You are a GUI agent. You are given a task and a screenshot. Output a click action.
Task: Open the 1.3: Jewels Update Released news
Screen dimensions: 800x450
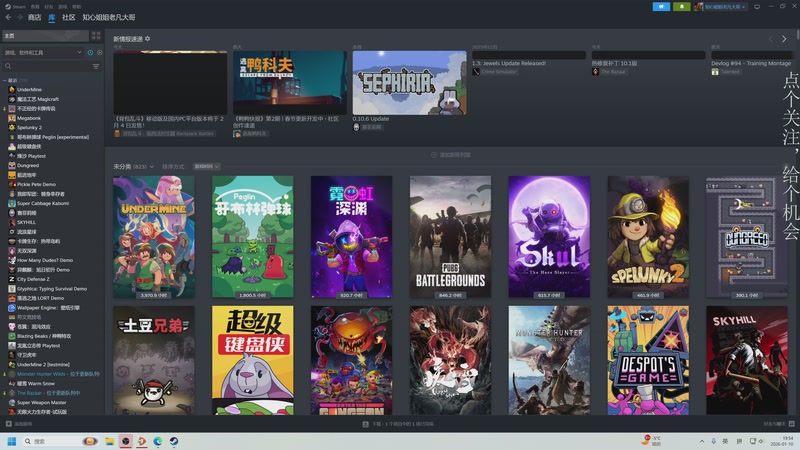click(509, 63)
